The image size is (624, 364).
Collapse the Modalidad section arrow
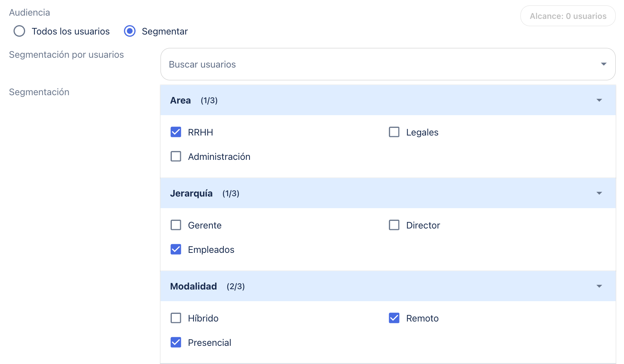(x=599, y=286)
